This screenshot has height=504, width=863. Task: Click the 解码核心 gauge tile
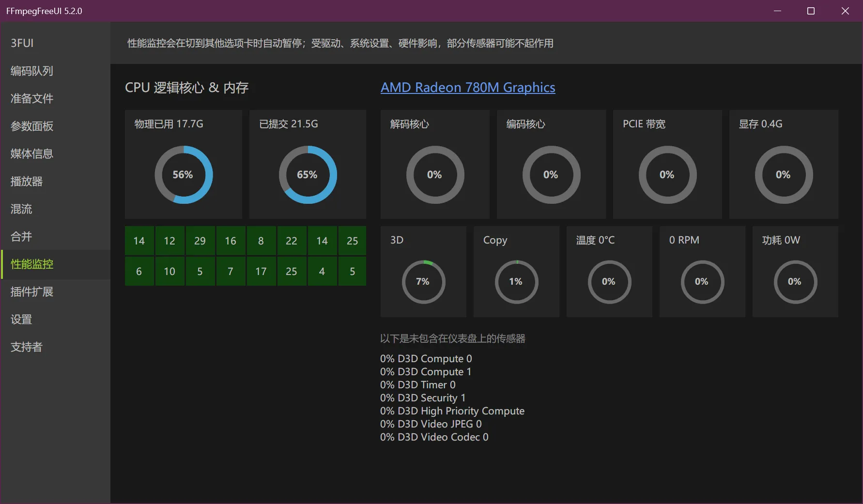click(435, 165)
